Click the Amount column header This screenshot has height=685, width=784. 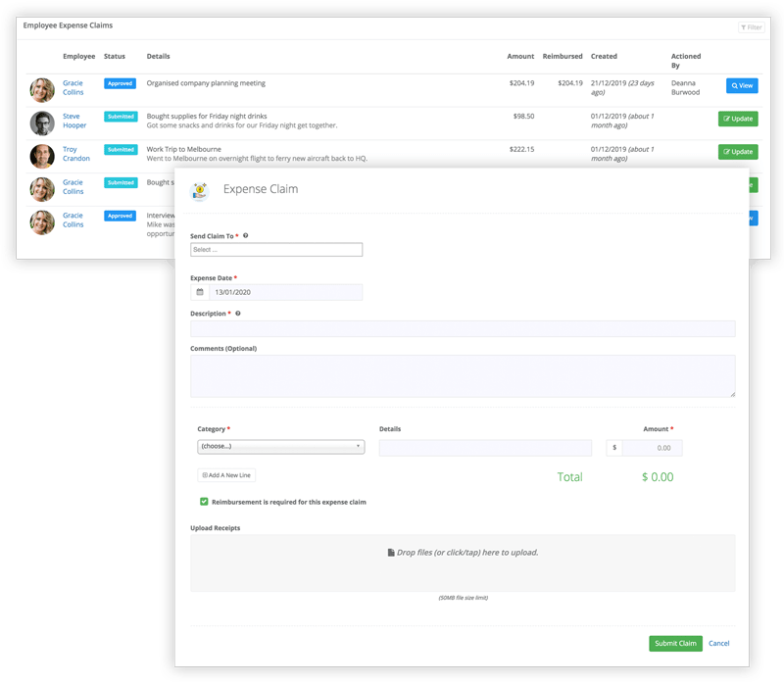520,56
